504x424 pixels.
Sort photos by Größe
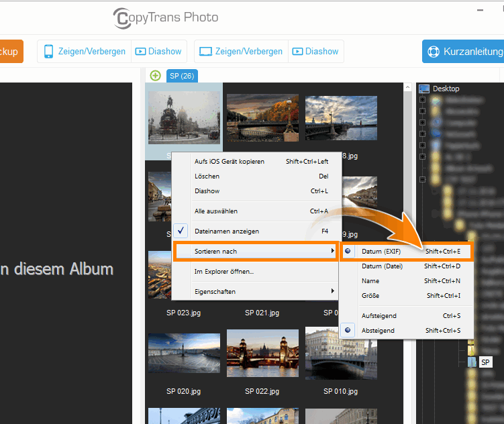(406, 296)
